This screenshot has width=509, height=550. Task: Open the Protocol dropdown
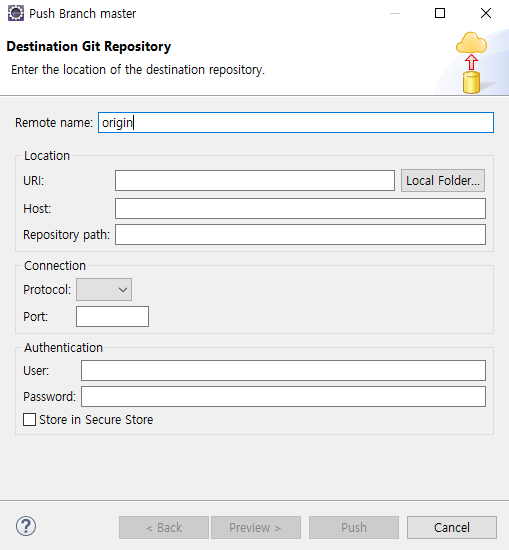[104, 290]
